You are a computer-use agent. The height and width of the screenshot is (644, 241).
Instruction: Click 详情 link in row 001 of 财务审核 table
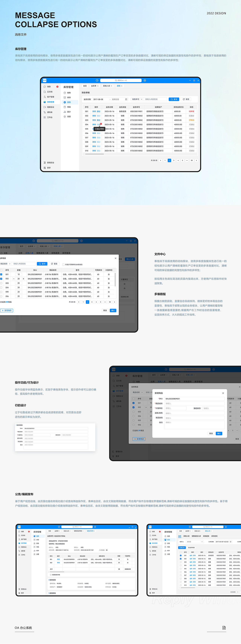94,111
